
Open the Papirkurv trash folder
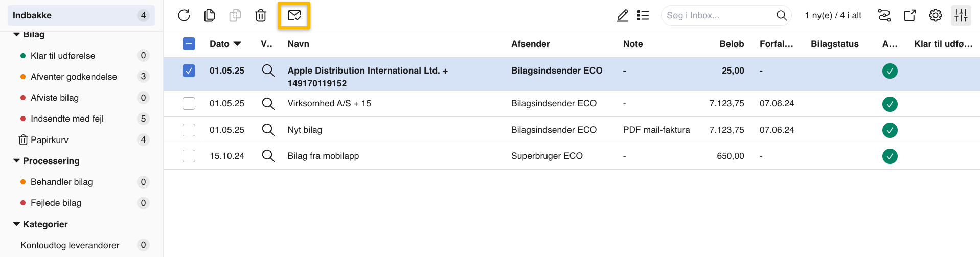click(49, 140)
